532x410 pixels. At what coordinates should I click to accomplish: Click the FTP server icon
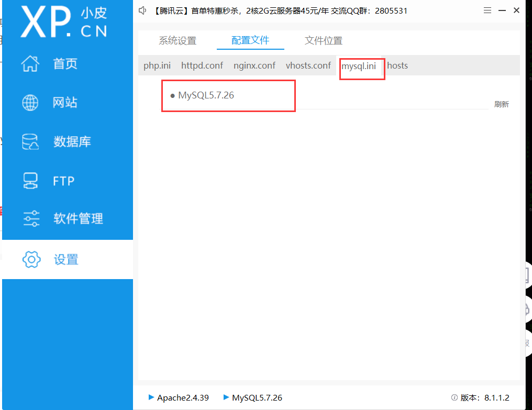click(x=30, y=181)
